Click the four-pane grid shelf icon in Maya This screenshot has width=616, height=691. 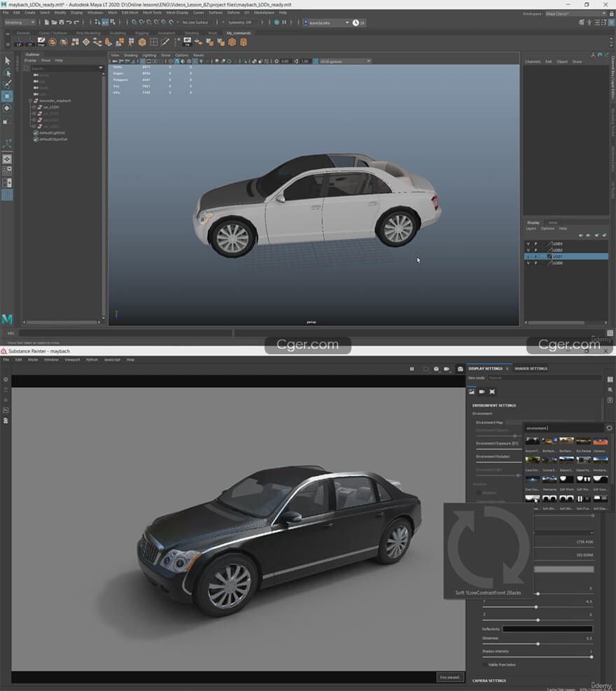(154, 42)
